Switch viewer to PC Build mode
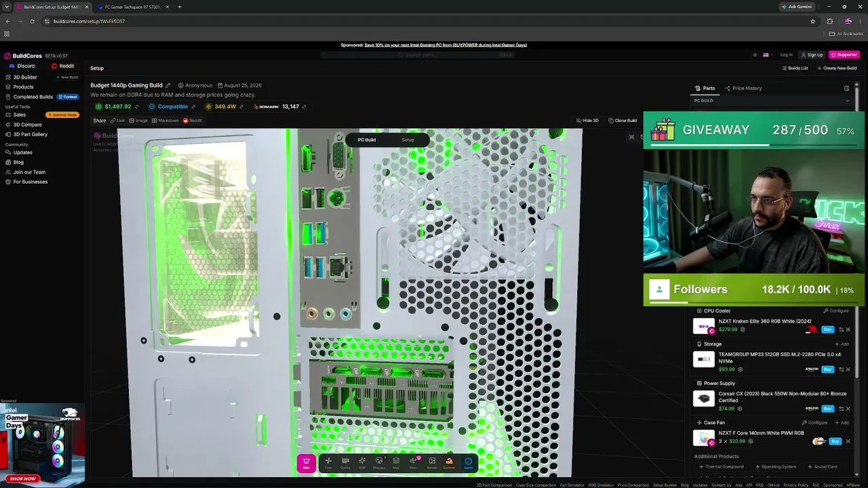This screenshot has width=868, height=488. (367, 140)
